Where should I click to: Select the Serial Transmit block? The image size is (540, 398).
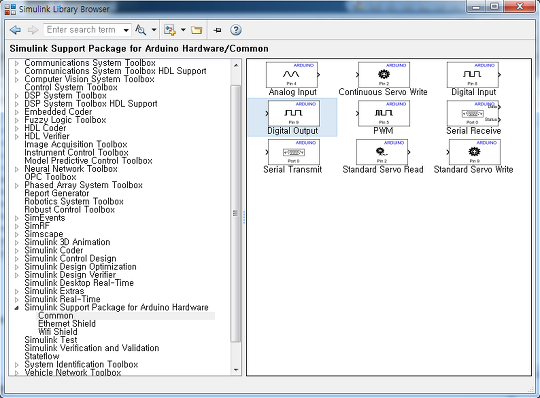[x=292, y=156]
